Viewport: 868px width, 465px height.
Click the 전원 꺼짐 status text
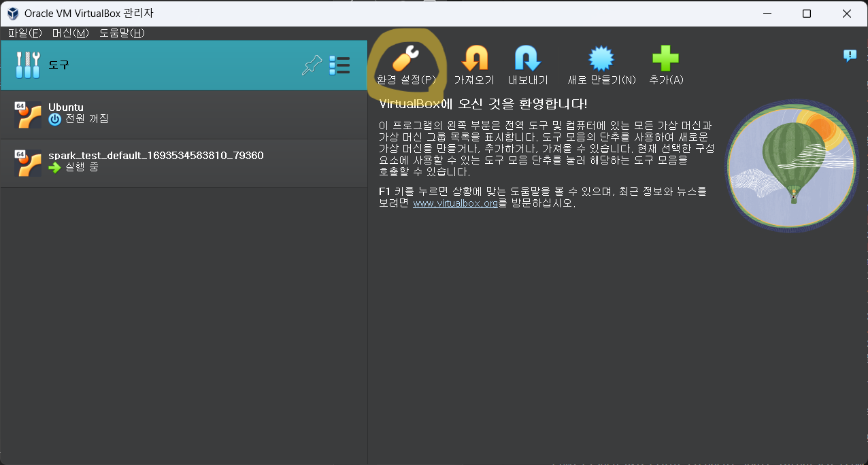pos(87,119)
